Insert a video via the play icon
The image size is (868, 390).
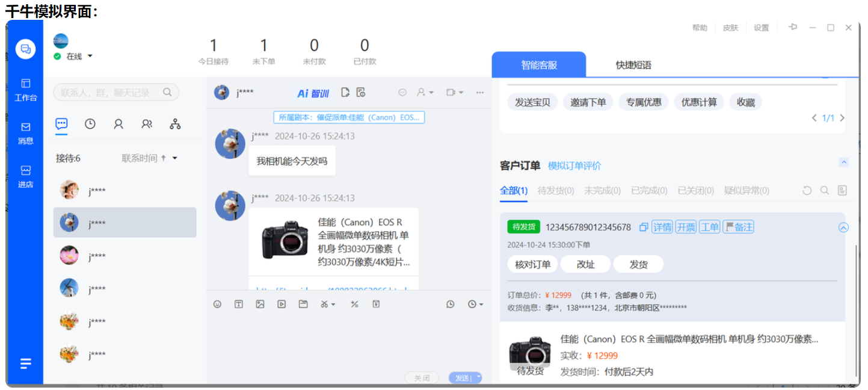click(x=282, y=304)
